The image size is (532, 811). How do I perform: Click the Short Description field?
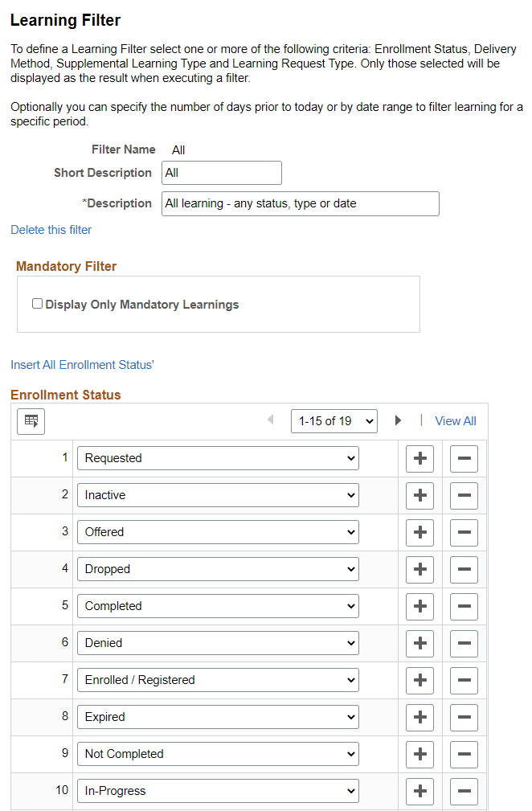click(x=221, y=173)
